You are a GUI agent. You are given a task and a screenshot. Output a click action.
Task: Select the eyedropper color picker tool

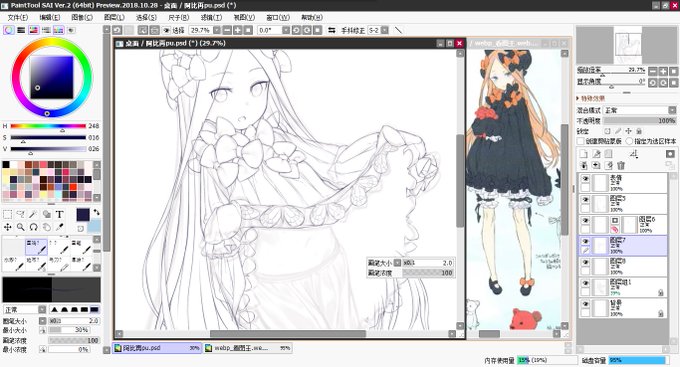click(x=59, y=227)
